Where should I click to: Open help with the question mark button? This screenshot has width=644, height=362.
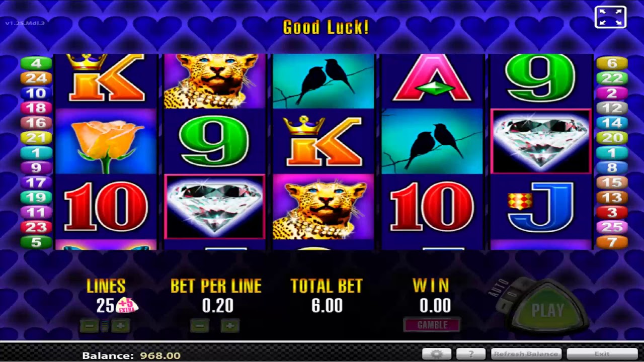pyautogui.click(x=471, y=354)
